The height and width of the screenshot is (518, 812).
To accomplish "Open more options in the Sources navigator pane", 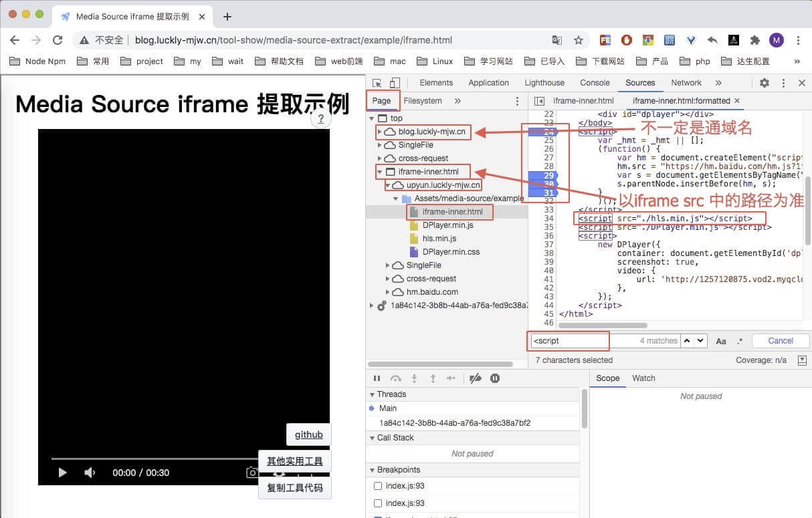I will point(517,101).
